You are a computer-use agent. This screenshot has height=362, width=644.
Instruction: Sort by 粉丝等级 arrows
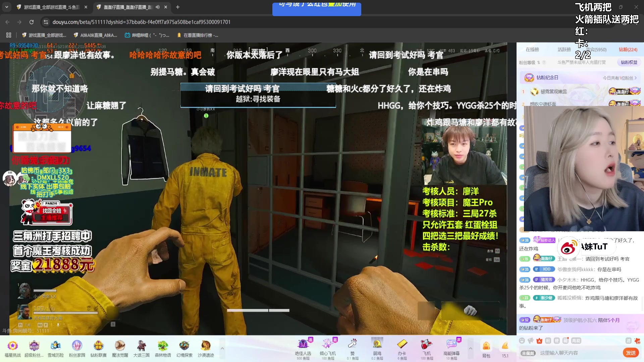click(538, 62)
